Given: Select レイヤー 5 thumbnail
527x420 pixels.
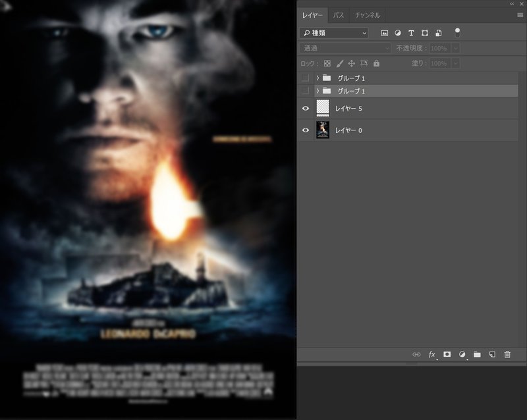Looking at the screenshot, I should (323, 108).
